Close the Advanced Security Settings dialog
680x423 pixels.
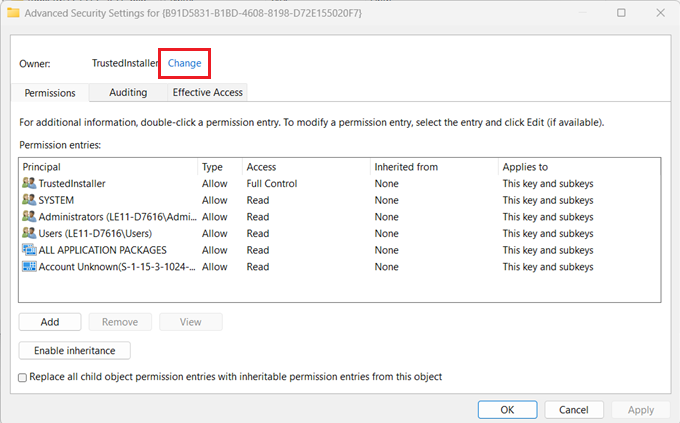pyautogui.click(x=660, y=13)
